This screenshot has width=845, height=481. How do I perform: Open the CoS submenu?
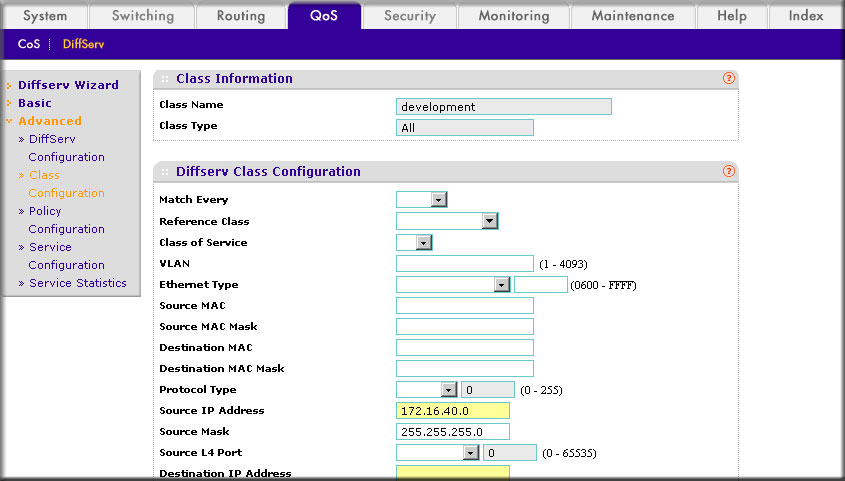point(29,44)
